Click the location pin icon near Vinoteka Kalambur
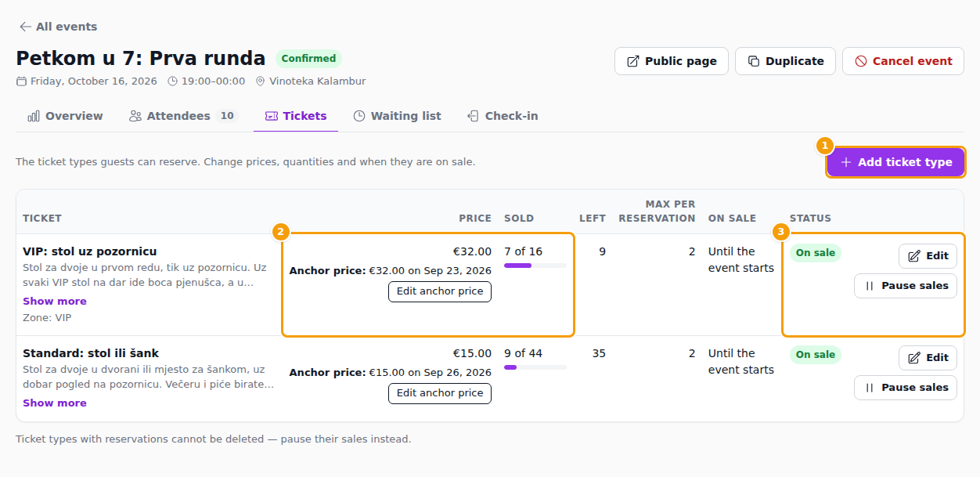This screenshot has width=980, height=477. pos(261,81)
